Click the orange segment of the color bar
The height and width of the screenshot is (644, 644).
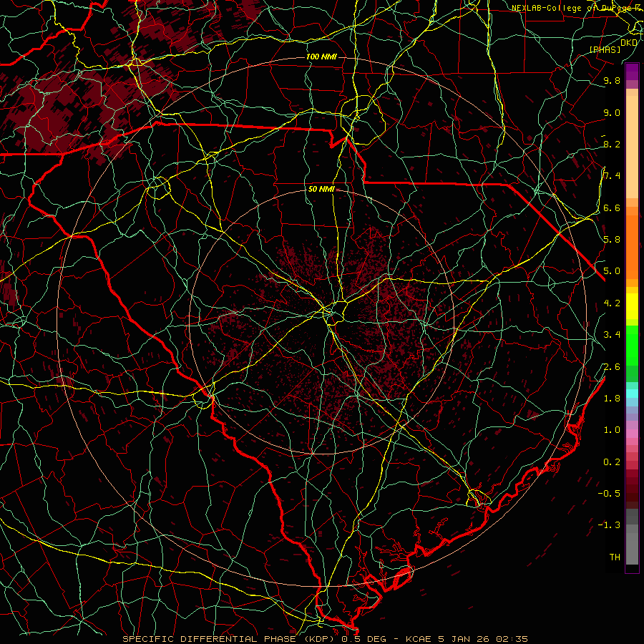[x=632, y=248]
